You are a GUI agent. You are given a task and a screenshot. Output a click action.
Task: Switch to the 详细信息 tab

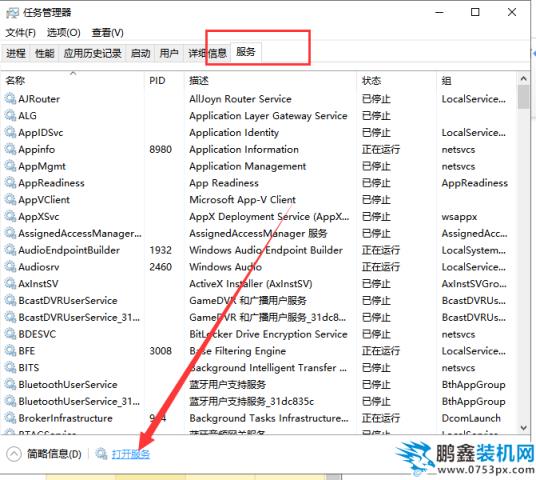tap(207, 53)
